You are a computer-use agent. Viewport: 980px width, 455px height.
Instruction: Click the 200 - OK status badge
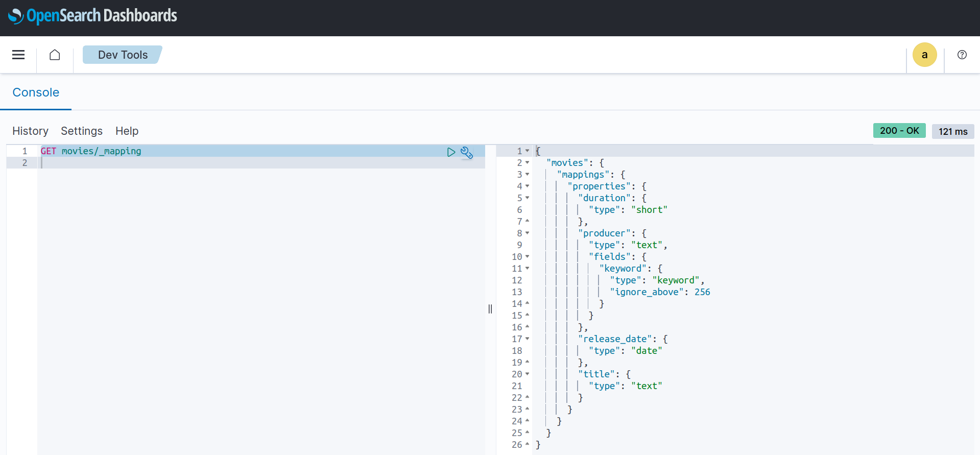(x=899, y=131)
